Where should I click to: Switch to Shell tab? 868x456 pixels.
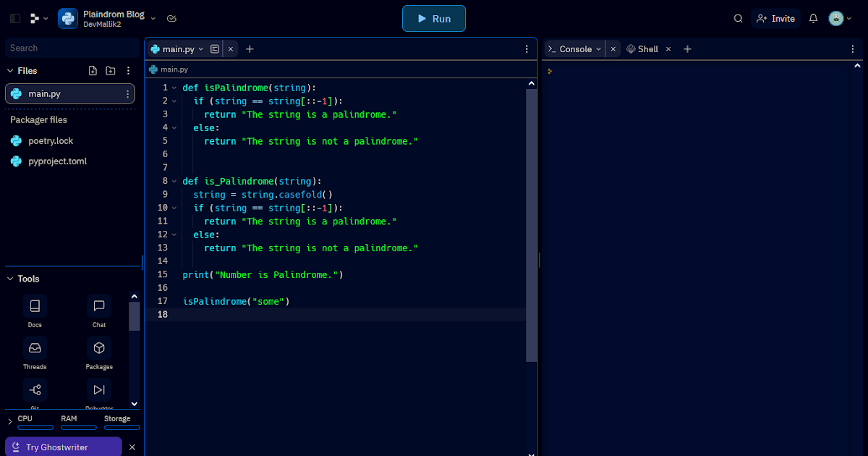[x=643, y=49]
